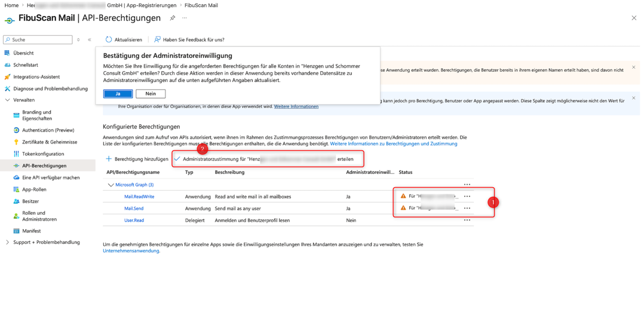Open ellipsis menu for User.Read row
This screenshot has width=644, height=324.
tap(467, 221)
